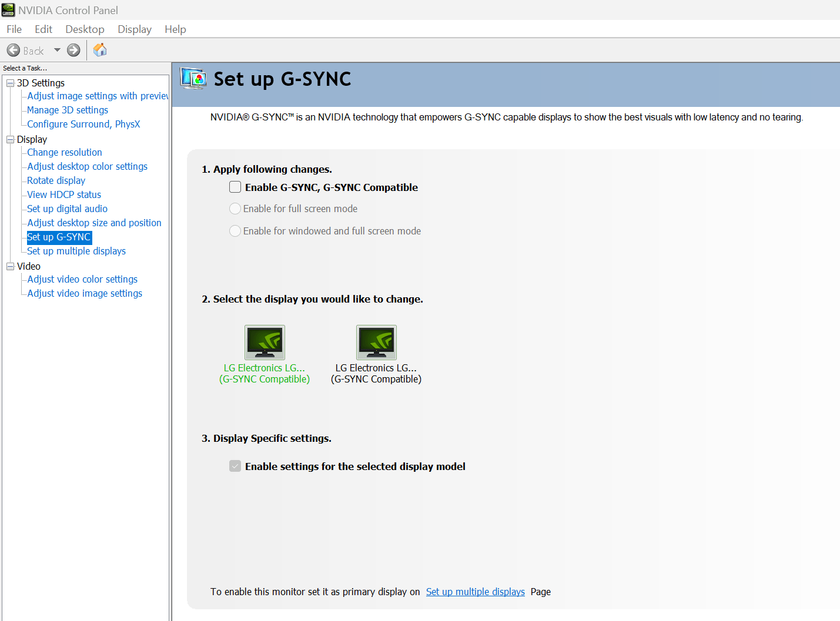Open Adjust desktop color settings
The width and height of the screenshot is (840, 621).
[88, 166]
